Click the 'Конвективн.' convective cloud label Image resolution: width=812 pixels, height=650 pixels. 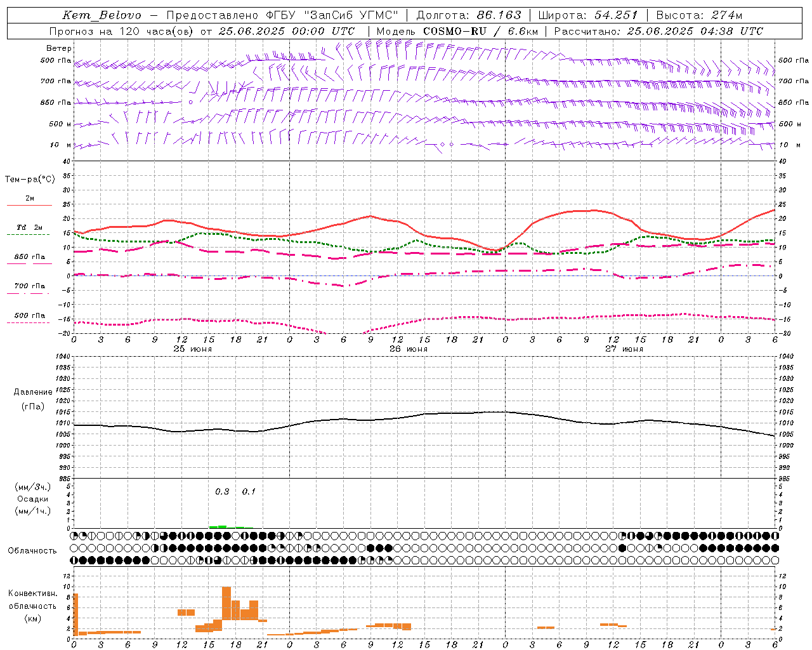pyautogui.click(x=32, y=594)
